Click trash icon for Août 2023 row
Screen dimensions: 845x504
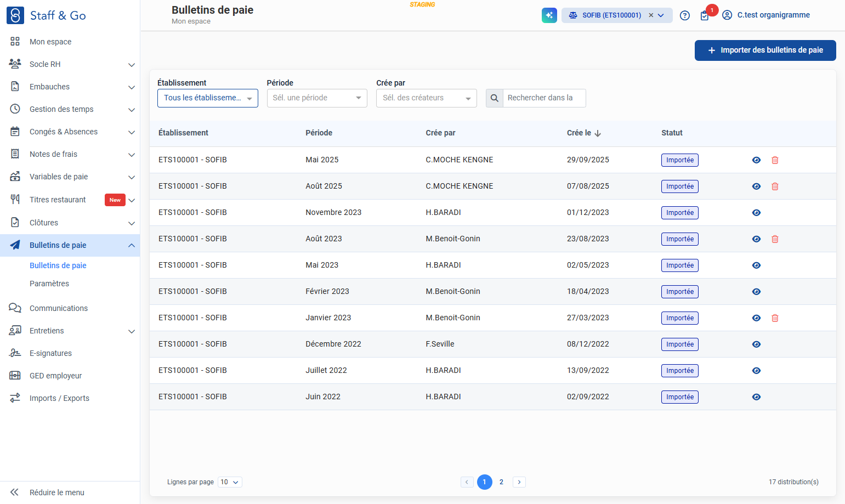tap(775, 239)
